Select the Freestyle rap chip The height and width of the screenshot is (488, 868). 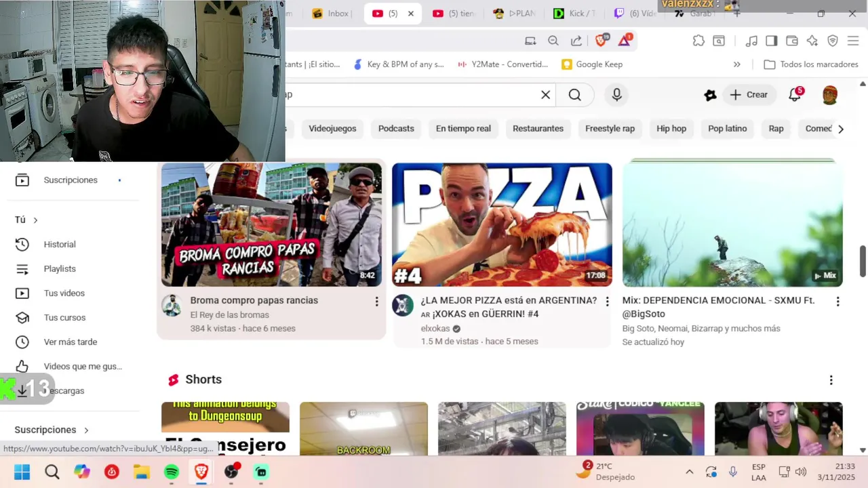(610, 129)
